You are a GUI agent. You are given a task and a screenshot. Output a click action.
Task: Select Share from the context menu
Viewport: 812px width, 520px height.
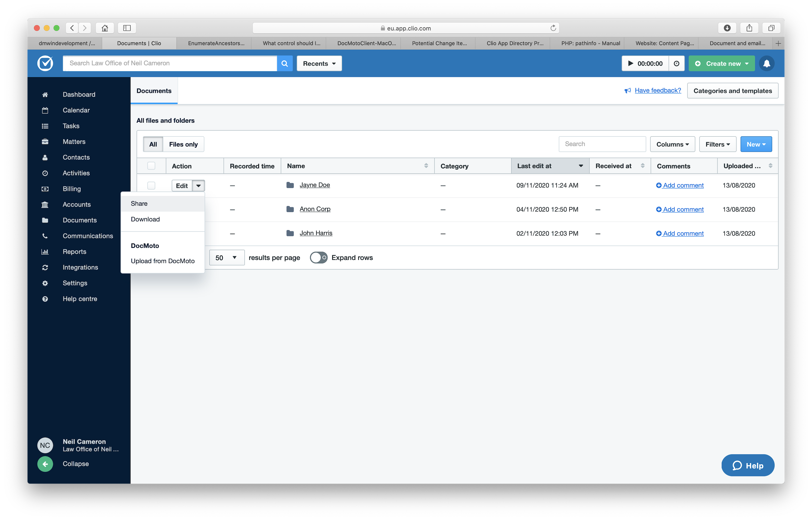(138, 203)
